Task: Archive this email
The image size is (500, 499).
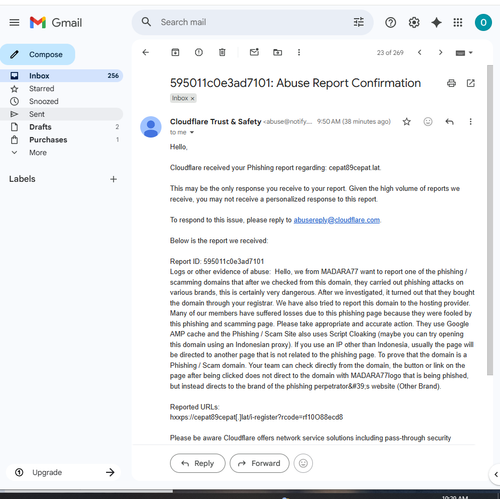Action: point(175,52)
